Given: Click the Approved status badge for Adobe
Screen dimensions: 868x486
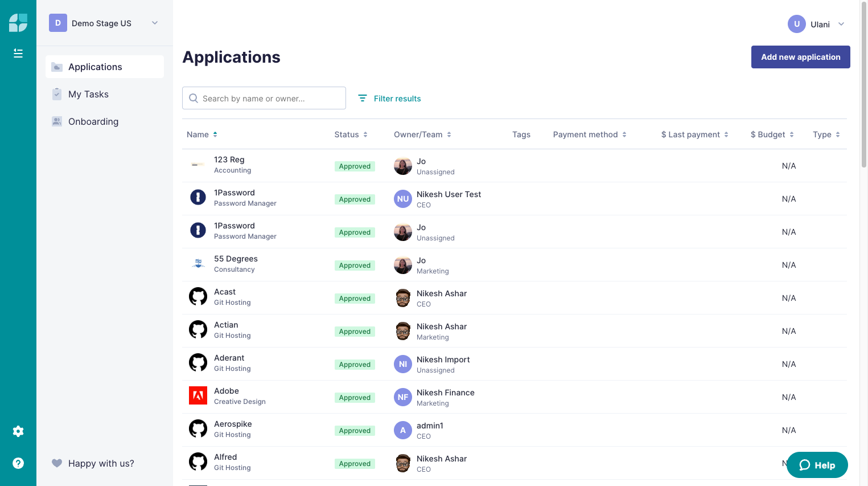Looking at the screenshot, I should [355, 398].
